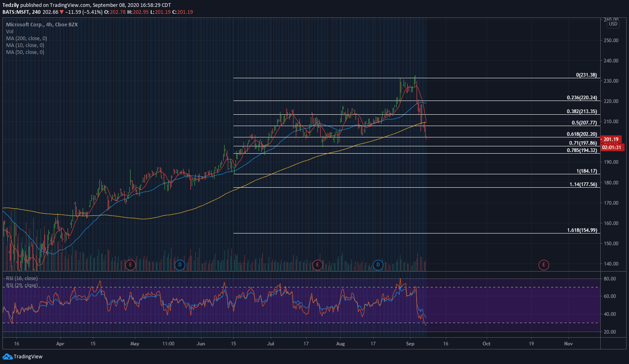
Task: Open the upcoming earnings marker before Nov
Action: (543, 265)
